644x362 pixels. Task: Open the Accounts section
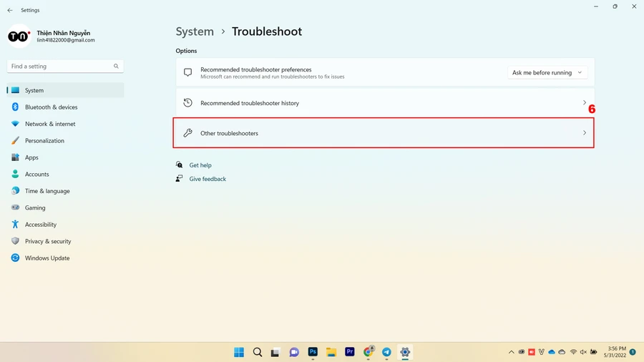[x=65, y=175]
